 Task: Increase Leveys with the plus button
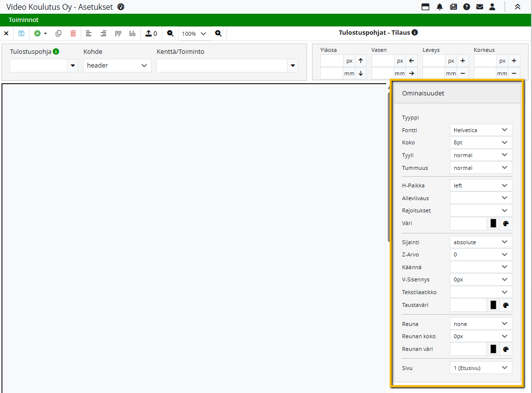click(463, 61)
